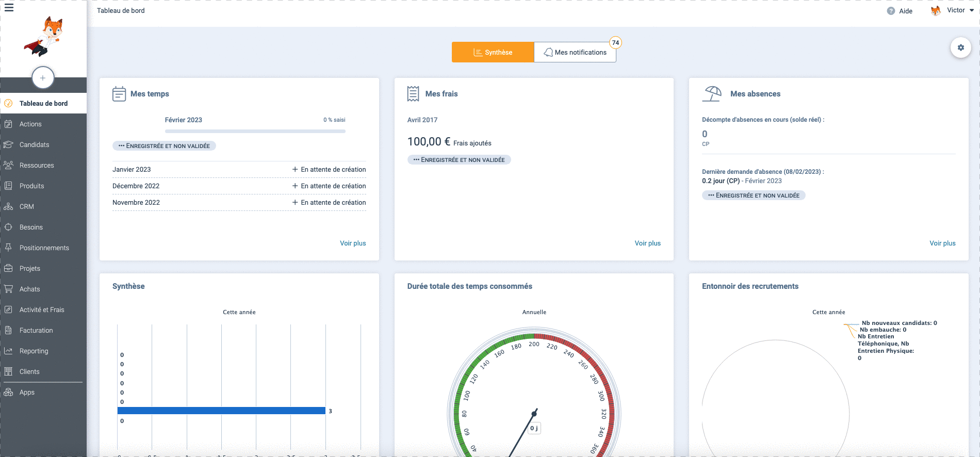Click Voir plus in Mes temps
The image size is (980, 457).
[x=353, y=243]
